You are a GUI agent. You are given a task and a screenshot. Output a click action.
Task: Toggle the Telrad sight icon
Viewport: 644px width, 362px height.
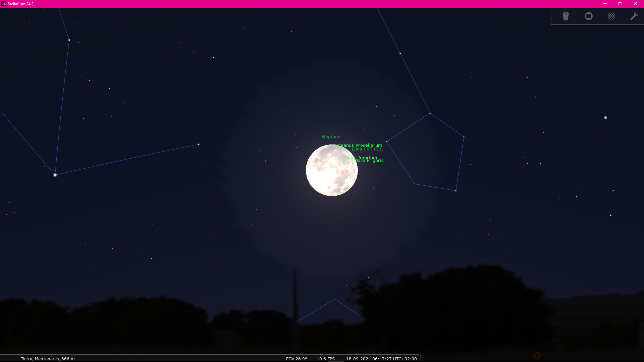pos(611,16)
